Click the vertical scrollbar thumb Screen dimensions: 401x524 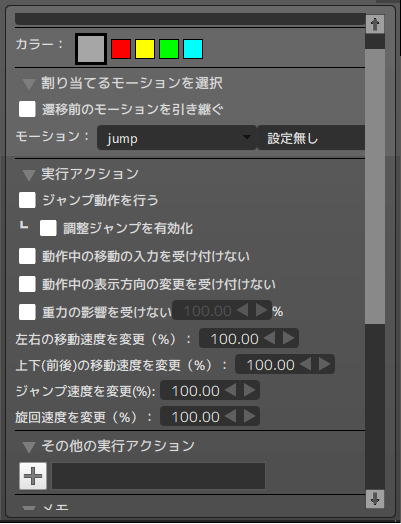coord(375,186)
